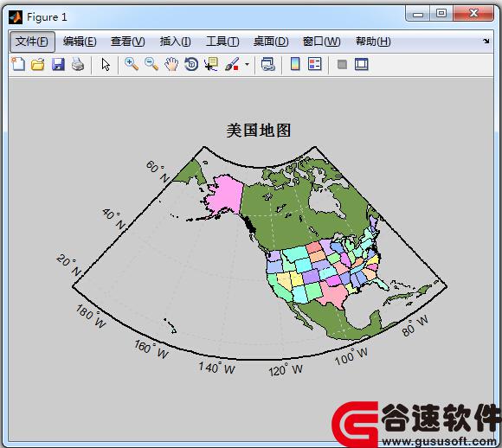Viewport: 502px width, 448px height.
Task: Minimize the Figure 1 window
Action: pos(418,14)
